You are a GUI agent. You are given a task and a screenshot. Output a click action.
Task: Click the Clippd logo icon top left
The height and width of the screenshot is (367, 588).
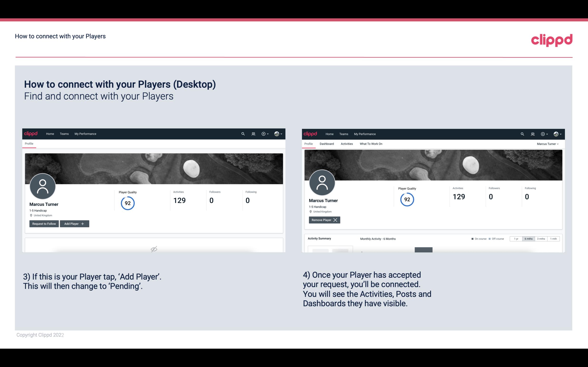32,134
